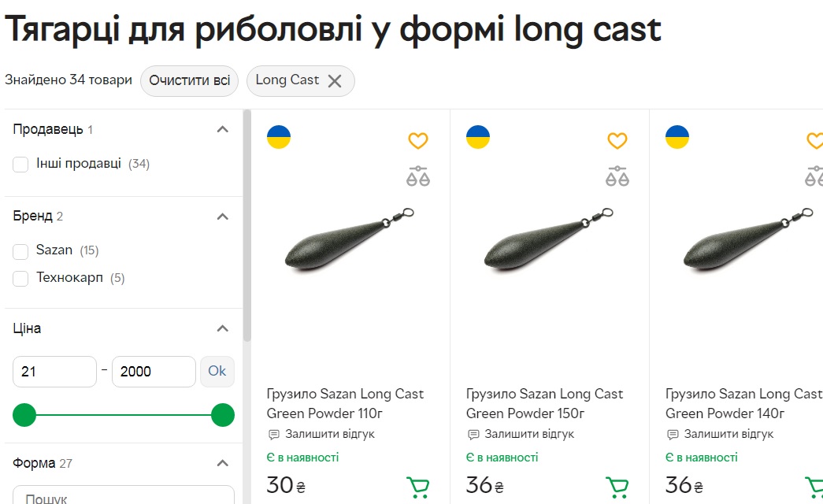Screen dimensions: 823x504
Task: Collapse the Форма filter section
Action: [222, 463]
